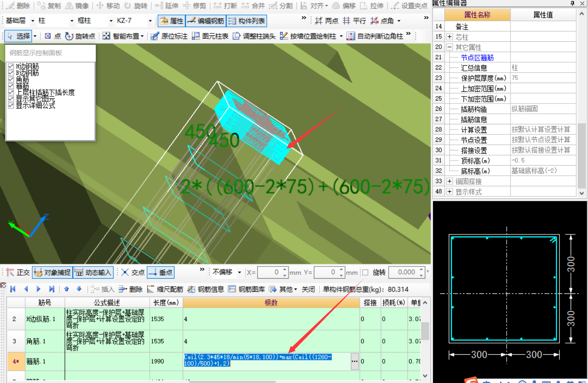
Task: Click 删除 in the rebar edit toolbar
Action: (x=131, y=289)
